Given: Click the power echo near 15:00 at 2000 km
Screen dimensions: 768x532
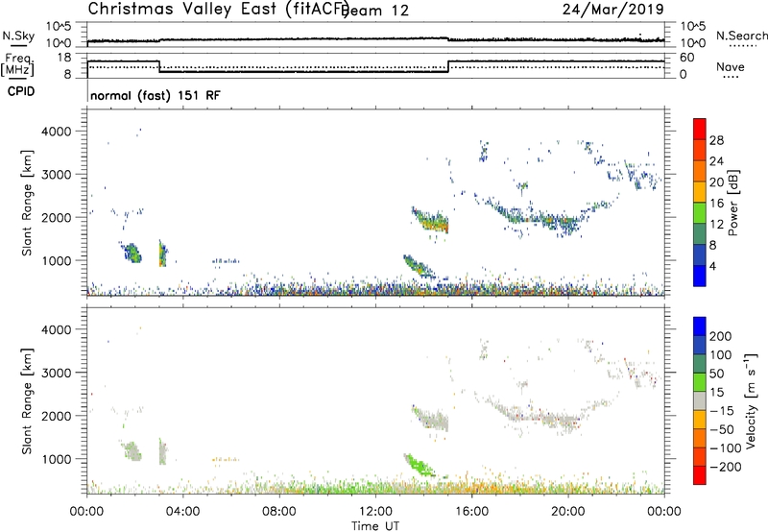Looking at the screenshot, I should (431, 222).
